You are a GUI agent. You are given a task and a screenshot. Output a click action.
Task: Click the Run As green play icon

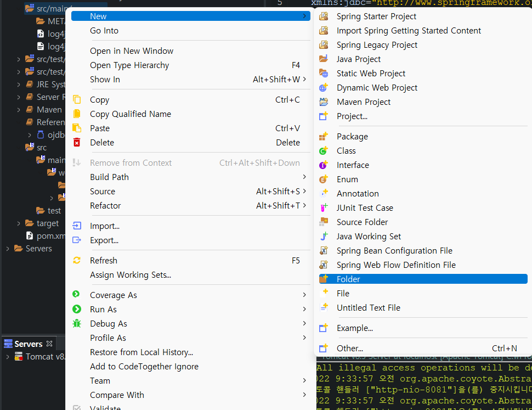[x=77, y=309]
